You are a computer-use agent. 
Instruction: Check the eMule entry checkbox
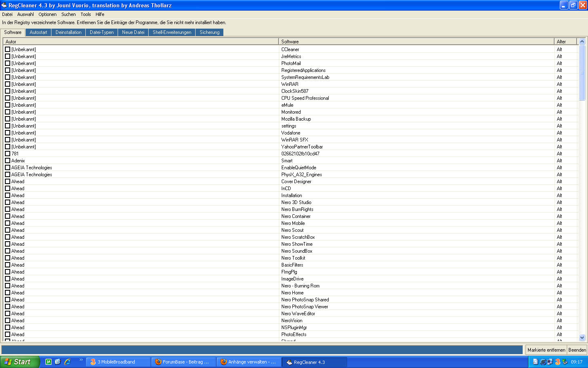pyautogui.click(x=7, y=105)
